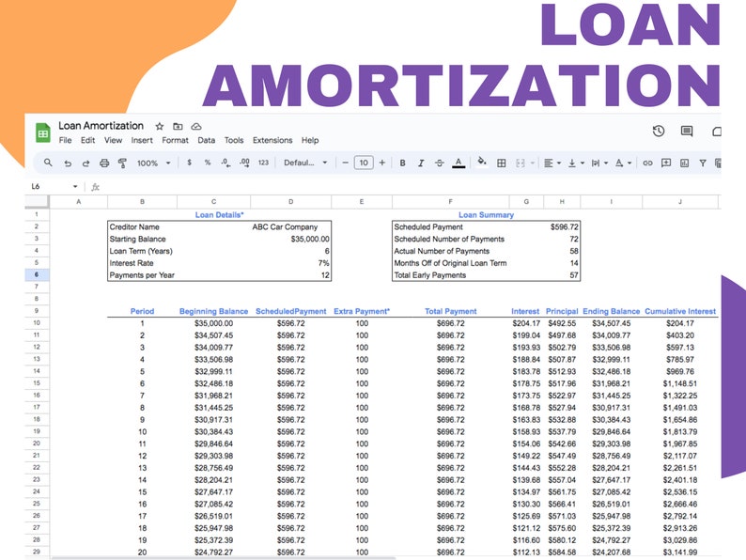746x560 pixels.
Task: Rename the Loan Amortization document title
Action: (101, 126)
